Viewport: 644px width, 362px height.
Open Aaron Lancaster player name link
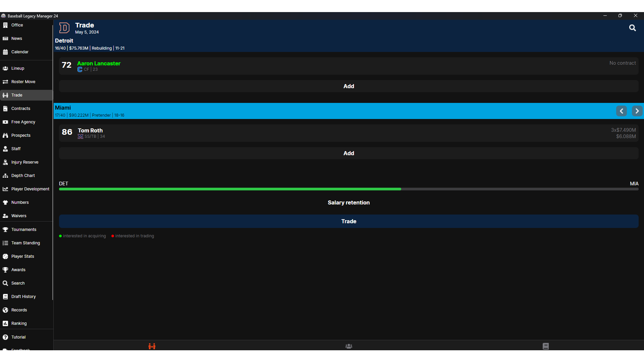(99, 63)
